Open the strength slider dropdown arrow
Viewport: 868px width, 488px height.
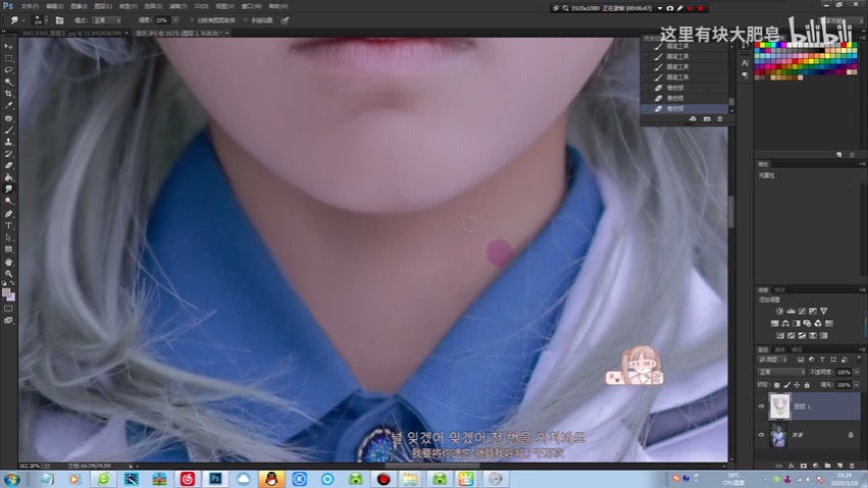[x=176, y=21]
